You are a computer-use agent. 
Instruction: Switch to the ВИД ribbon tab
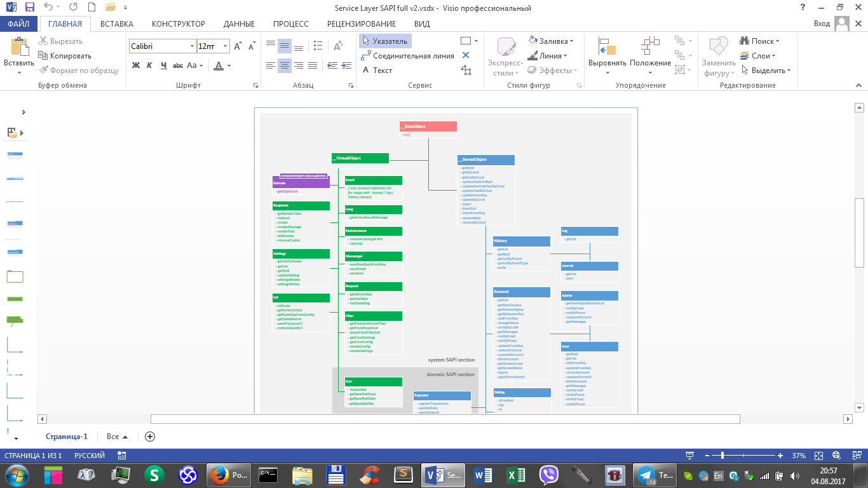[x=422, y=24]
